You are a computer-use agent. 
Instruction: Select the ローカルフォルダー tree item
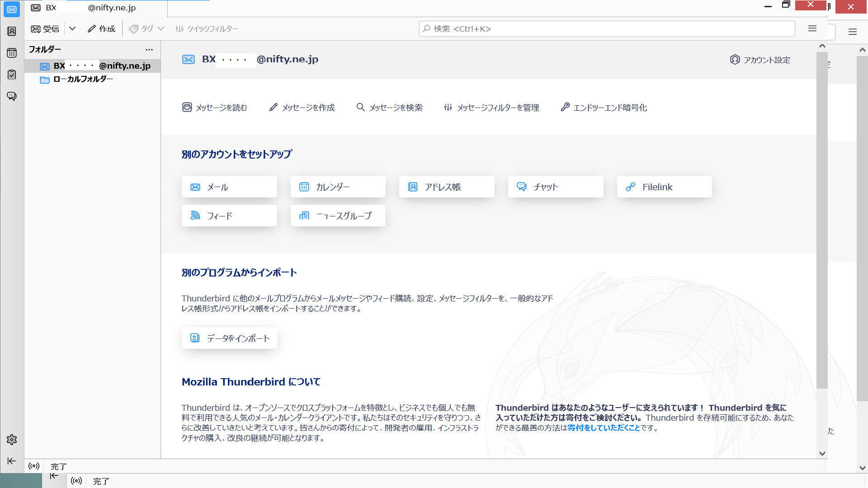[83, 79]
